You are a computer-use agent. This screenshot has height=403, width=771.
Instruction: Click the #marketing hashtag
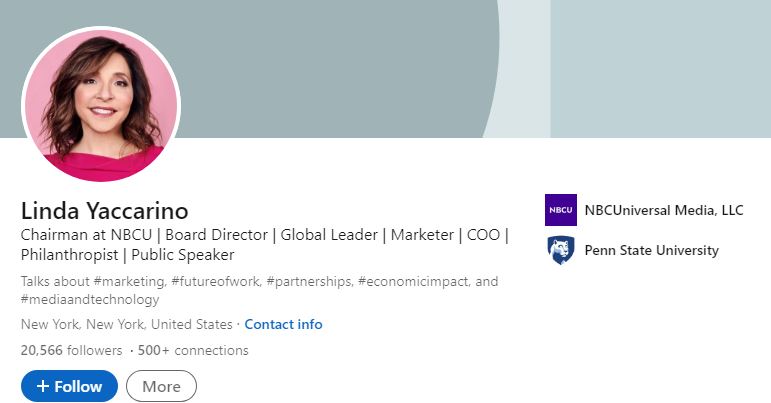pos(128,282)
